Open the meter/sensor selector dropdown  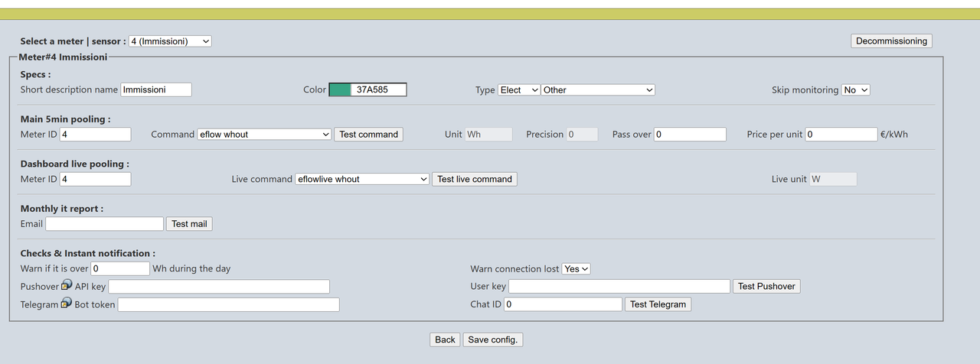pos(170,41)
